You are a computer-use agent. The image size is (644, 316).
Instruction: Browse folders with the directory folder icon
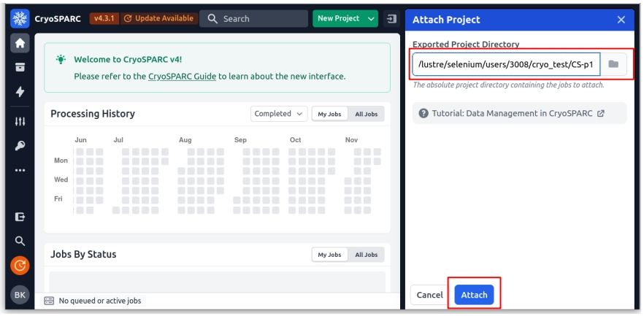tap(613, 64)
